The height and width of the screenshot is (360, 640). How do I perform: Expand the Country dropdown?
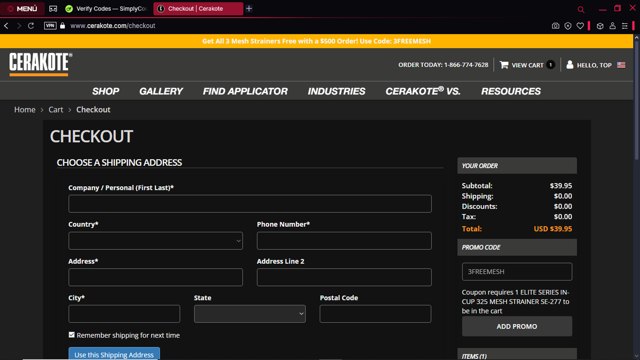point(156,240)
